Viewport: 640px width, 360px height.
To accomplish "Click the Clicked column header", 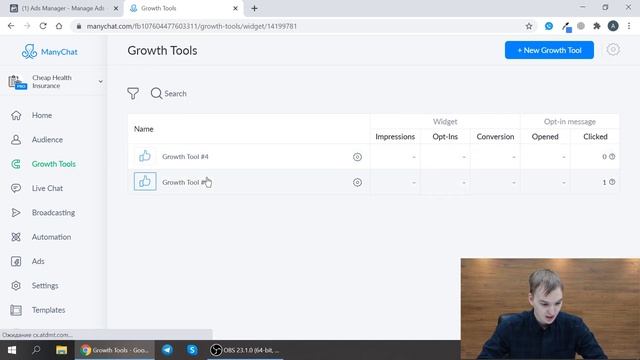I will pyautogui.click(x=595, y=137).
